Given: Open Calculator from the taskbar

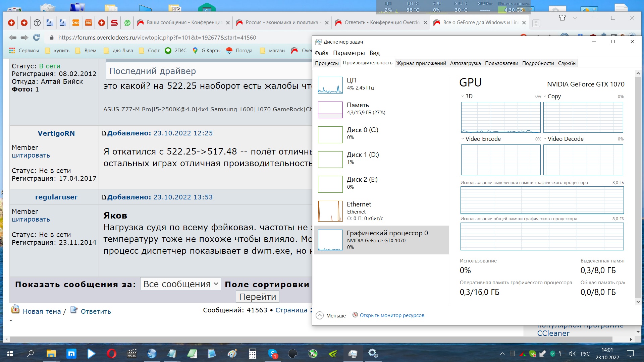Looking at the screenshot, I should coord(252,353).
